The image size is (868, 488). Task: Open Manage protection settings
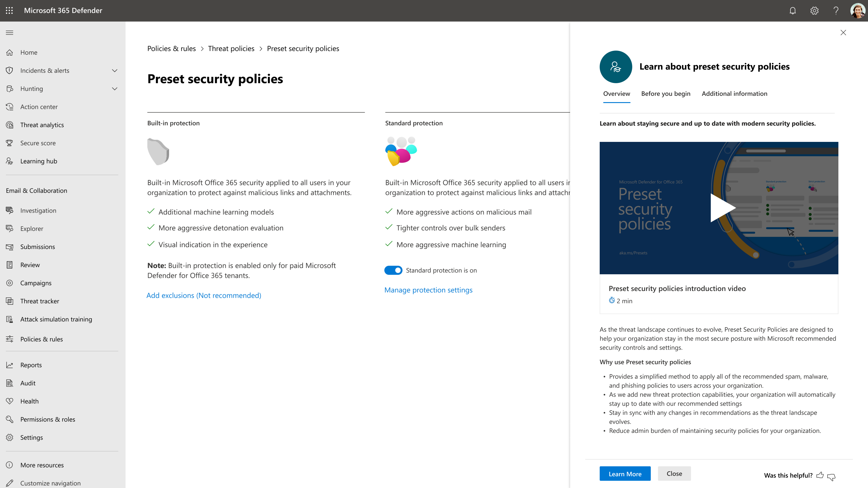click(429, 290)
